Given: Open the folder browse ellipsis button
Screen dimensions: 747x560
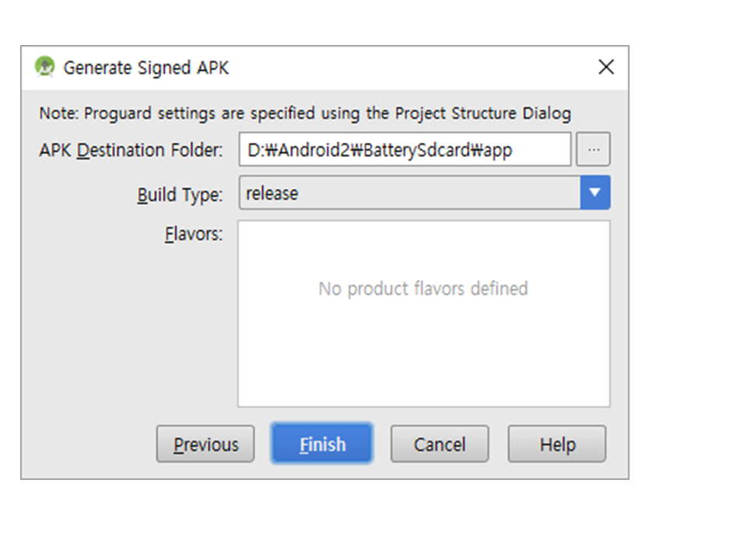Looking at the screenshot, I should pos(593,149).
